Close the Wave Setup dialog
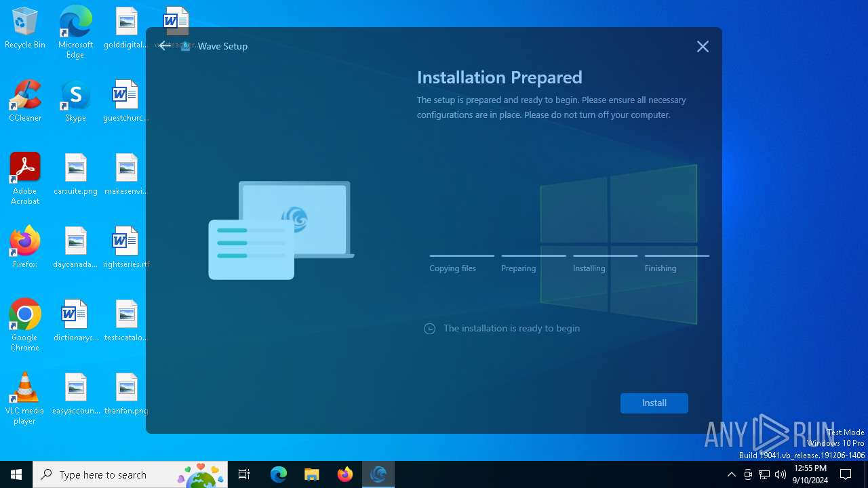868x488 pixels. tap(703, 46)
